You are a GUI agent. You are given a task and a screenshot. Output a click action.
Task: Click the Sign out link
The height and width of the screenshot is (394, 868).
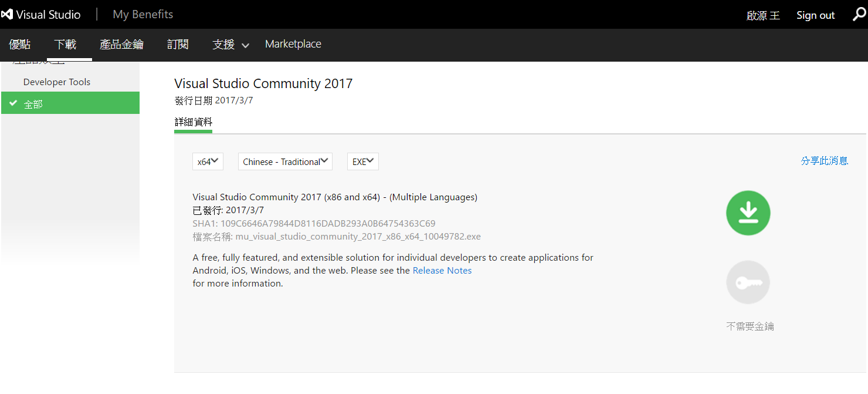click(815, 15)
